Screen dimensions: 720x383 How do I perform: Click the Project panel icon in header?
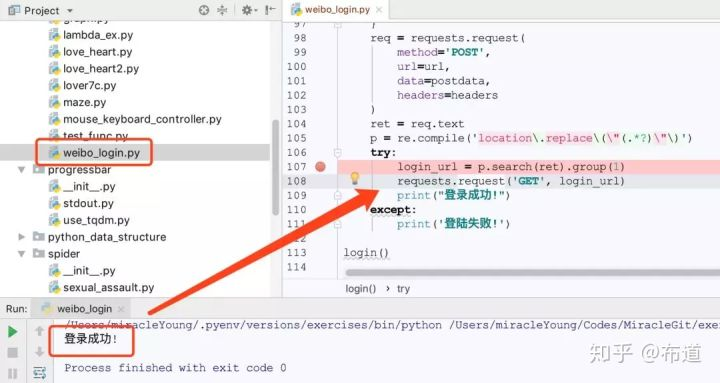pyautogui.click(x=14, y=10)
